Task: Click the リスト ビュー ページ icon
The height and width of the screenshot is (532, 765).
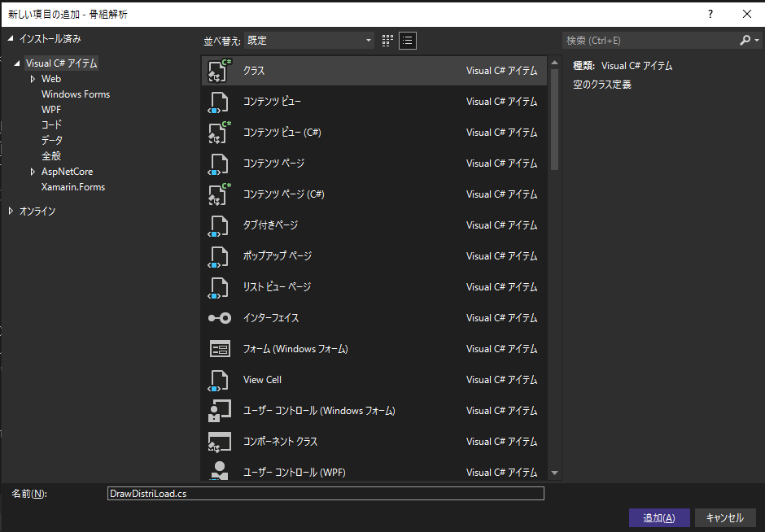Action: [218, 287]
